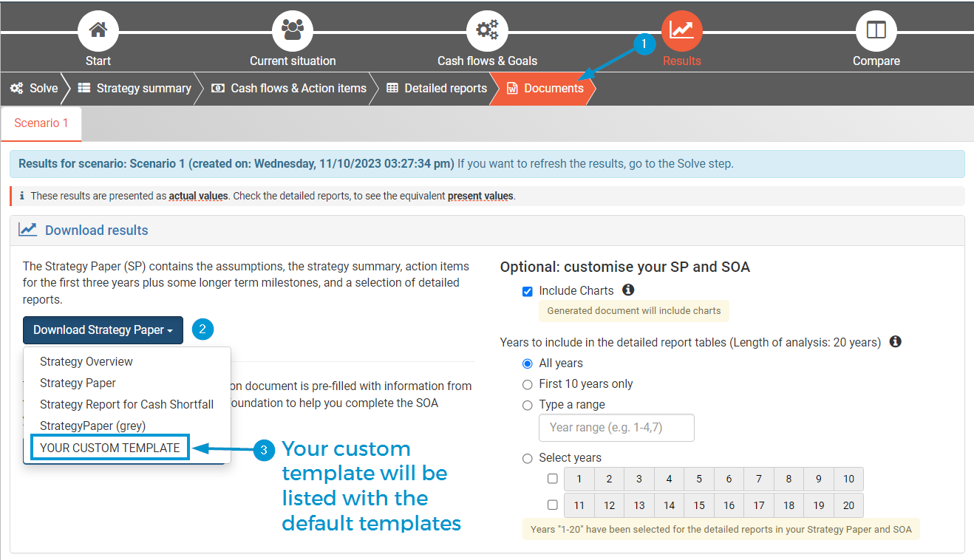This screenshot has width=974, height=560.
Task: Uncheck the Include Charts checkbox
Action: click(x=528, y=291)
